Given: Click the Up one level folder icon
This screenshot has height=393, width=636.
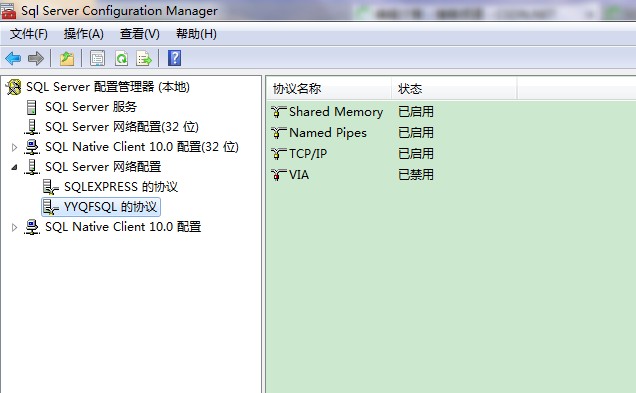Looking at the screenshot, I should pos(67,58).
